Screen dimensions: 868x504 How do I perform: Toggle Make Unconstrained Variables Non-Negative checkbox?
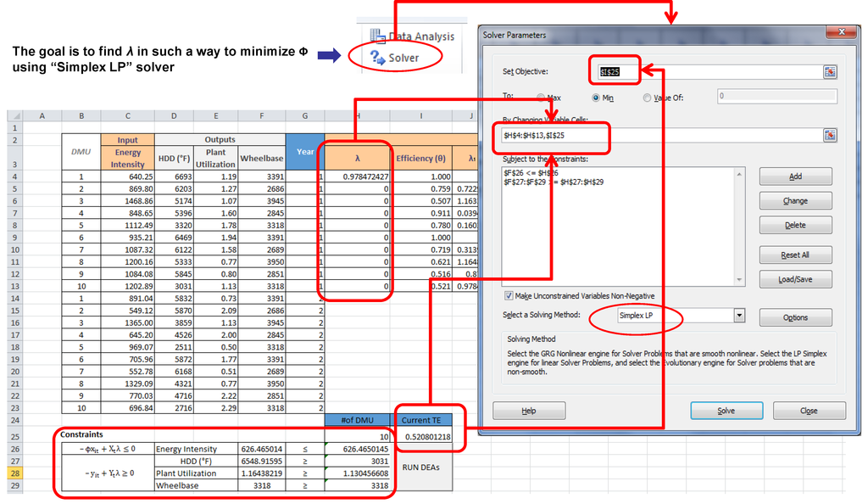pos(509,296)
